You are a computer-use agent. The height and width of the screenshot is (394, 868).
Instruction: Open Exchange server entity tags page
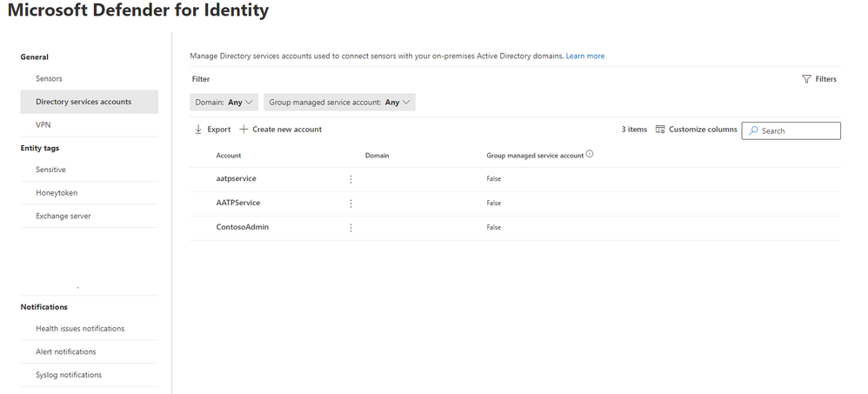(x=63, y=217)
